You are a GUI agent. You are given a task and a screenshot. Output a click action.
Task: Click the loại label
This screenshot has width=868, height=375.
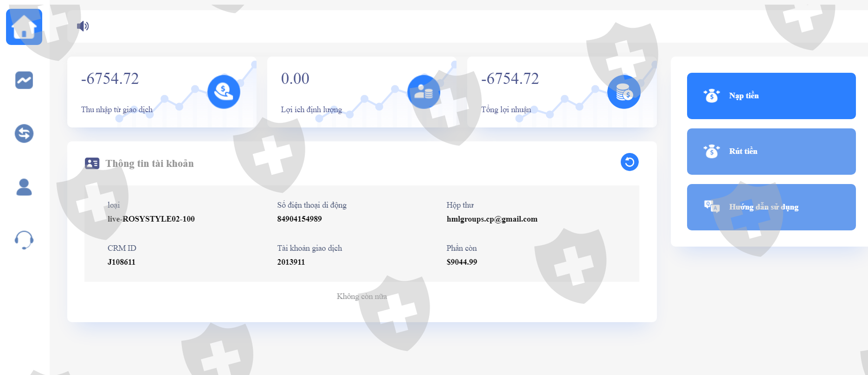[x=114, y=205]
